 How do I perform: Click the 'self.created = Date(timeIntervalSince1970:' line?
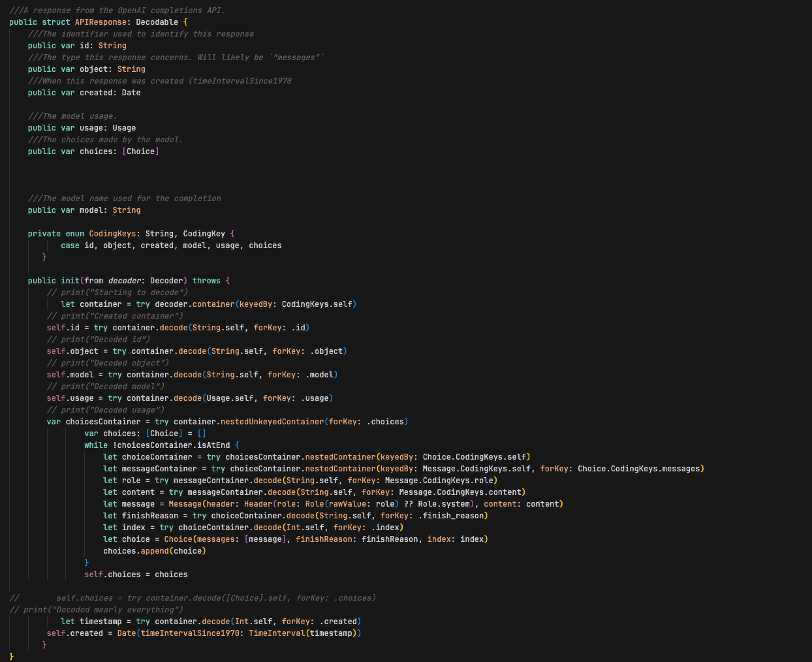tap(204, 633)
